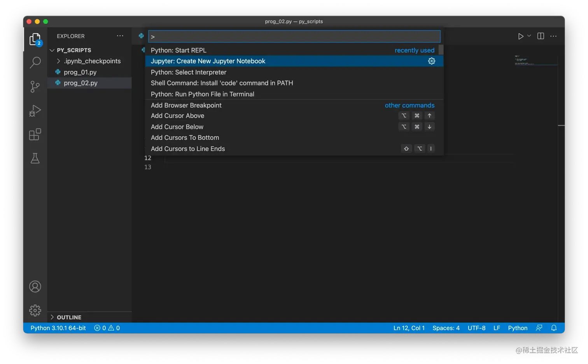
Task: Choose Python: Select Interpreter command
Action: 294,72
